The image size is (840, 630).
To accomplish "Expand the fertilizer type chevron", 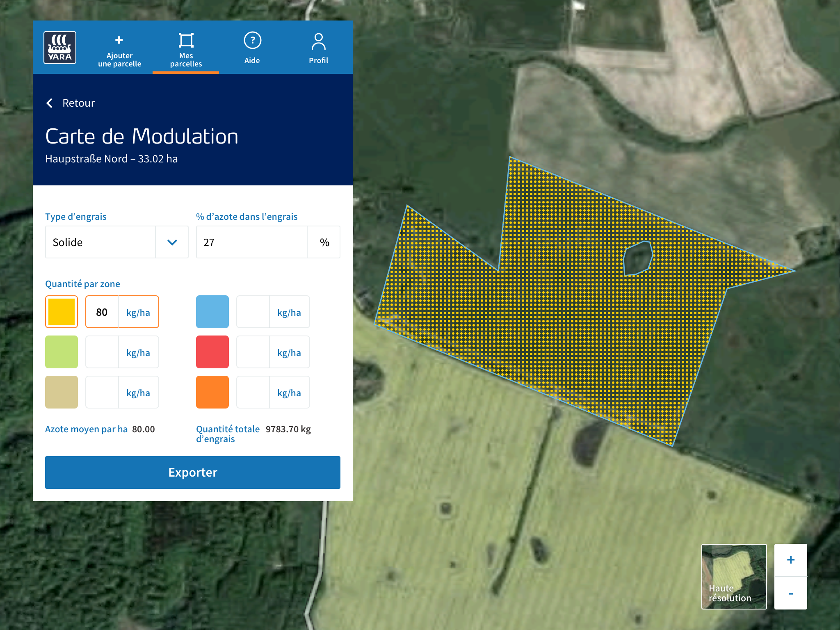I will (x=171, y=242).
